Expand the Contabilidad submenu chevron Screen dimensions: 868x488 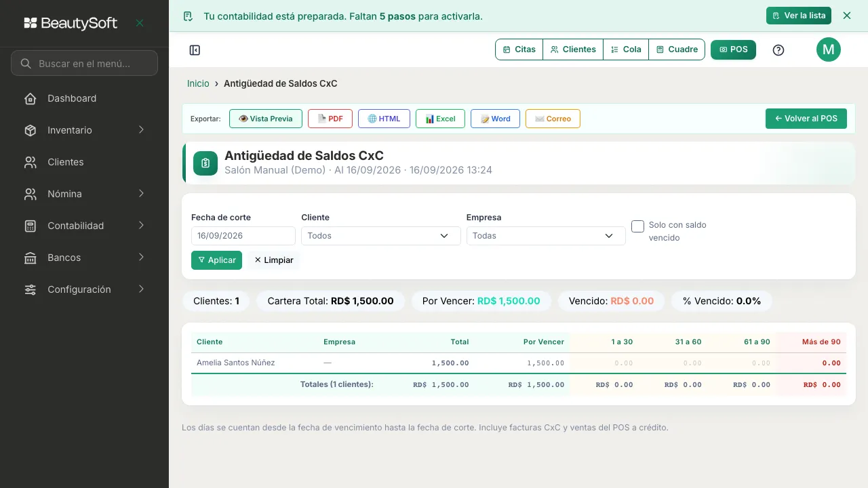click(x=141, y=226)
